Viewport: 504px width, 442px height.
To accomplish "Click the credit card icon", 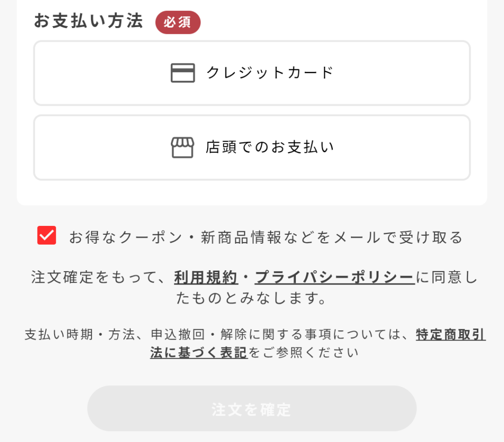I will point(183,73).
